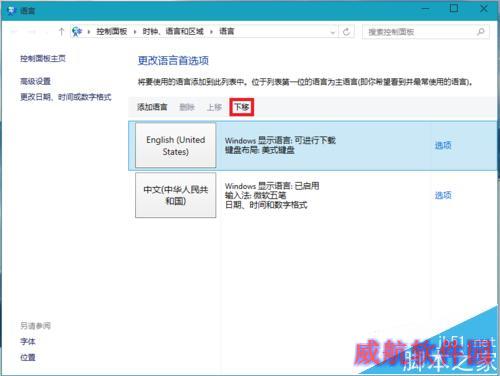Click the search magnifier icon
The image size is (500, 376).
point(481,32)
